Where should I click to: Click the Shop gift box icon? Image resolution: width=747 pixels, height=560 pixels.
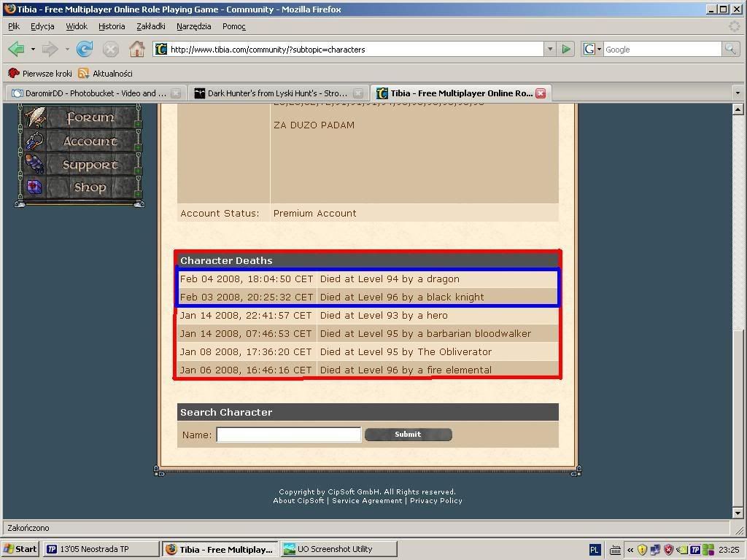(x=35, y=187)
